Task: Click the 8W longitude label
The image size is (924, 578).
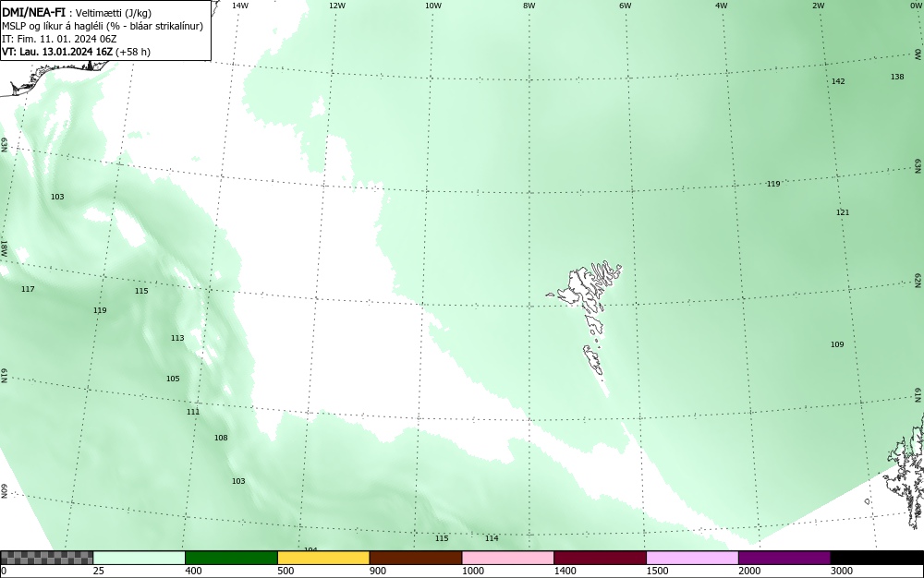Action: [529, 6]
